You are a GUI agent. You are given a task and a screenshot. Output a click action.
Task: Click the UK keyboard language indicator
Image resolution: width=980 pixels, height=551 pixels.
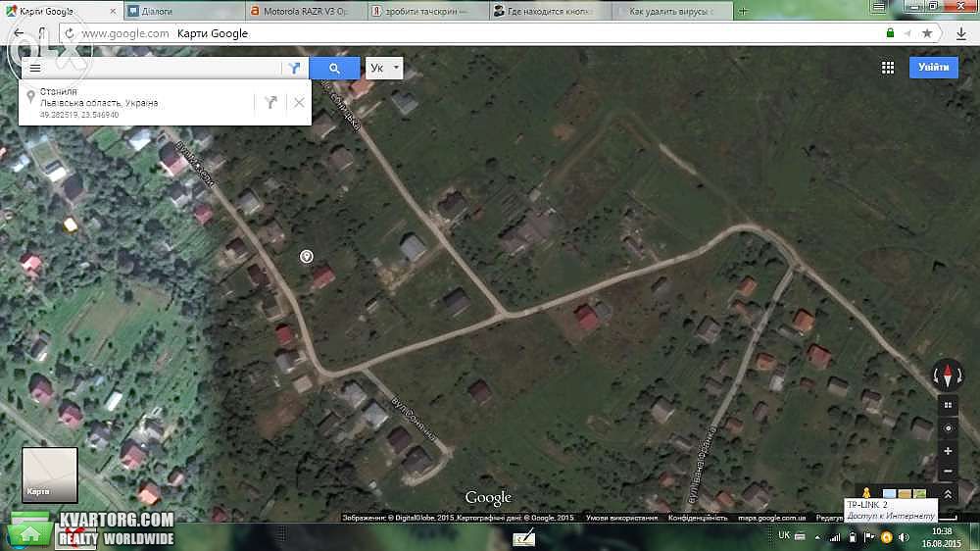coord(784,535)
